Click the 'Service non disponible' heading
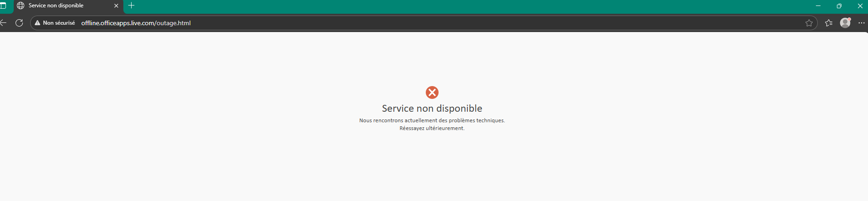The width and height of the screenshot is (868, 201). 432,109
